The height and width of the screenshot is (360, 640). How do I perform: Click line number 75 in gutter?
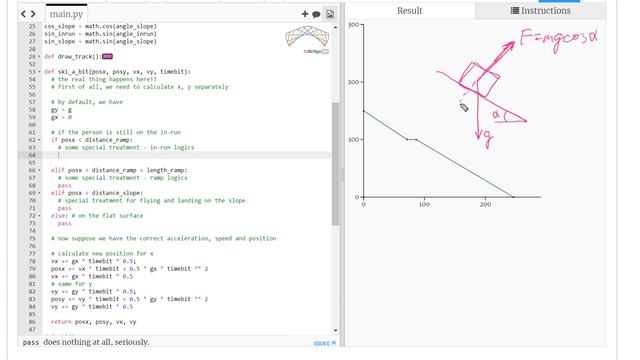coord(32,239)
